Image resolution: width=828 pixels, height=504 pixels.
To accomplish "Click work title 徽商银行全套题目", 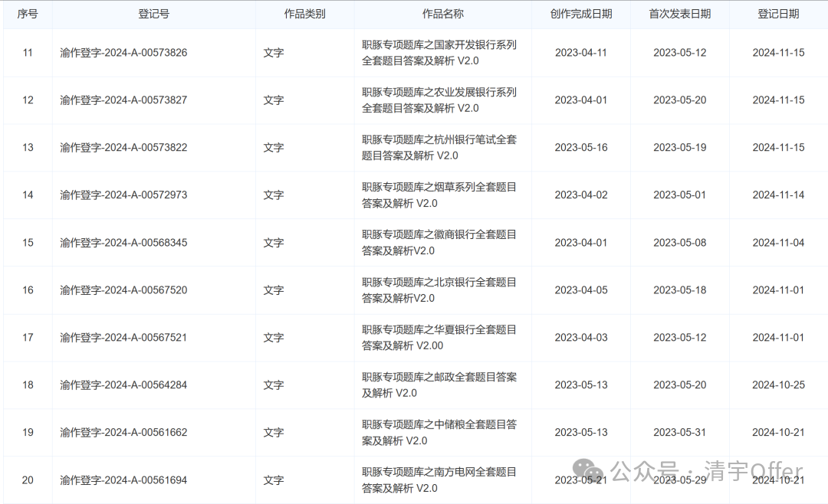I will [x=439, y=243].
